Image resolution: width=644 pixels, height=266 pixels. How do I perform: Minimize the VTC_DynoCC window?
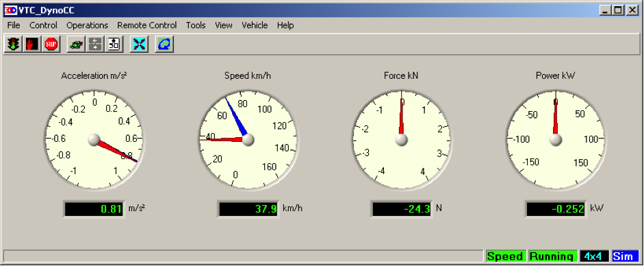[x=604, y=11]
